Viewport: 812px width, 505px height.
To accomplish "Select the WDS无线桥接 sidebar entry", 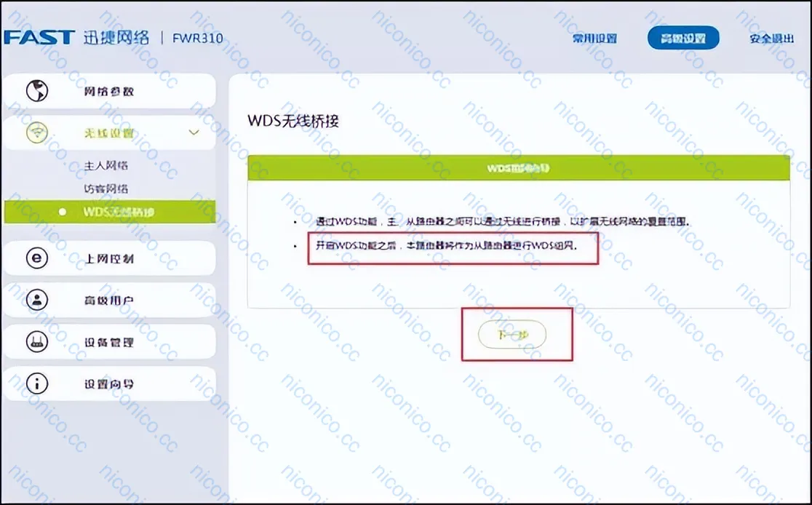I will coord(110,212).
